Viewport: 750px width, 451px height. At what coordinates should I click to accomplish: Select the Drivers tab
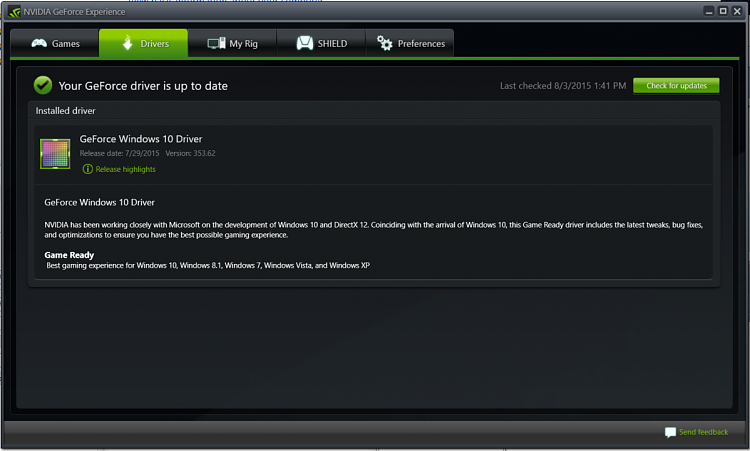[x=143, y=43]
